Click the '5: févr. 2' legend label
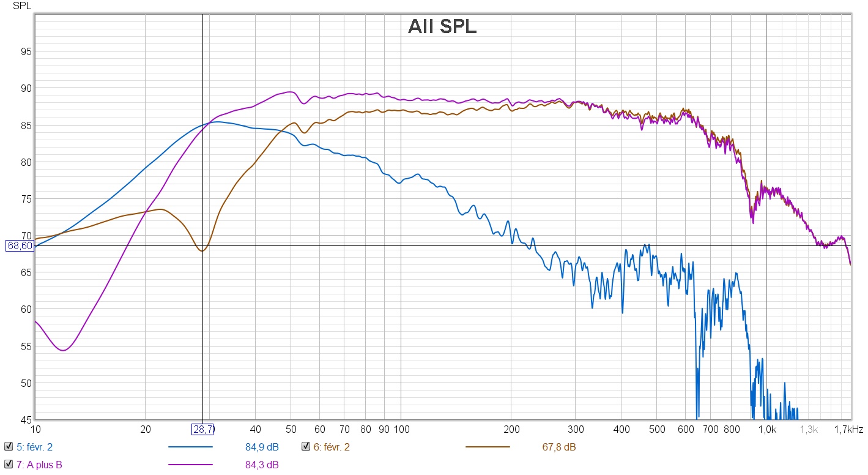The image size is (868, 475). click(x=34, y=447)
